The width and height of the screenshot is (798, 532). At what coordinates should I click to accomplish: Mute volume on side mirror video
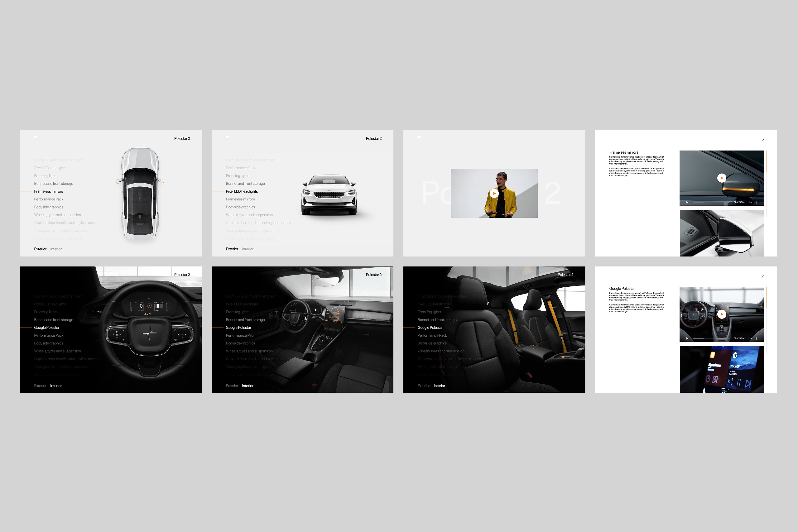click(x=750, y=202)
